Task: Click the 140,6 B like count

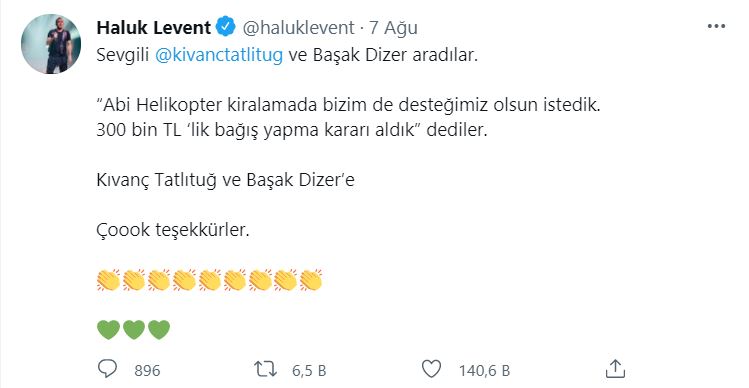Action: point(484,370)
